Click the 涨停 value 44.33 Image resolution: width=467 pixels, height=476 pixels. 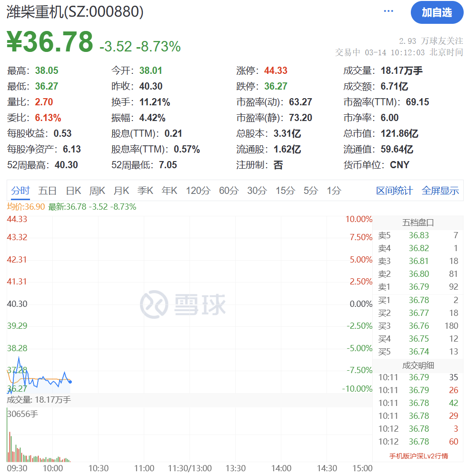click(276, 71)
